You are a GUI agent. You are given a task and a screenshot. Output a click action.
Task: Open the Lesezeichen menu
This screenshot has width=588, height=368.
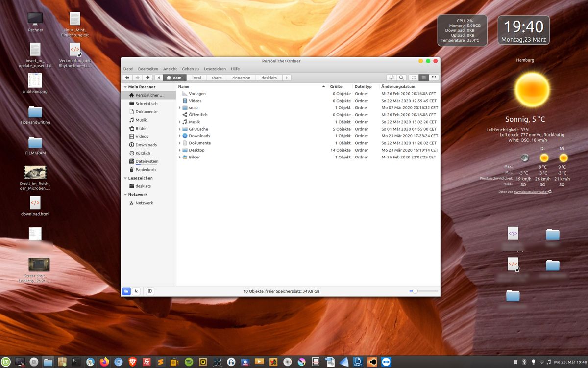pos(215,69)
